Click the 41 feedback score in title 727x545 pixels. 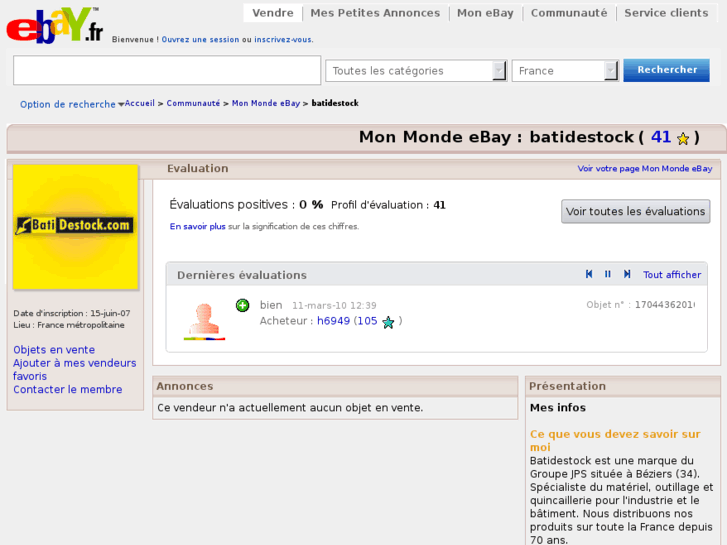pos(661,137)
